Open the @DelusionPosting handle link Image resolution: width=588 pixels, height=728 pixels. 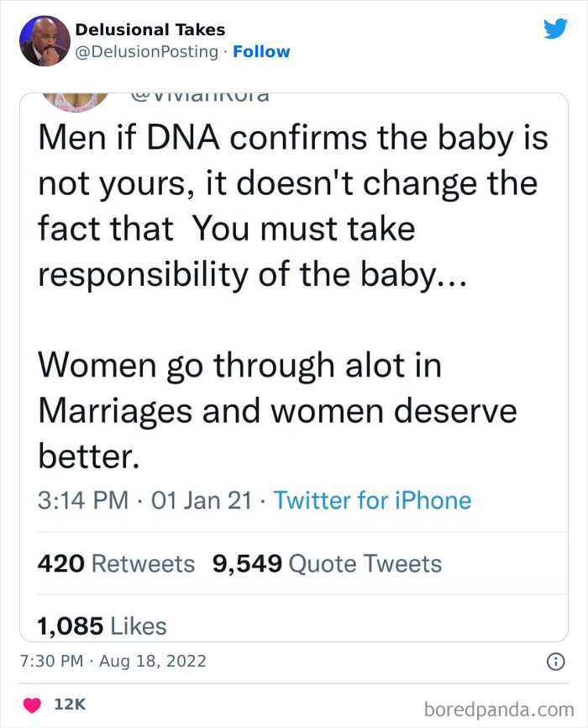(147, 51)
